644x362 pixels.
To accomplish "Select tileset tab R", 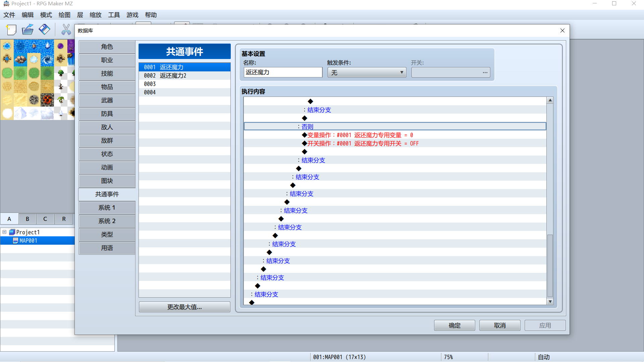I will (64, 219).
